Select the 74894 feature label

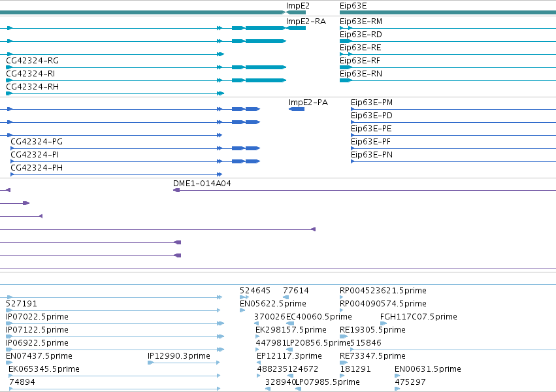(22, 382)
